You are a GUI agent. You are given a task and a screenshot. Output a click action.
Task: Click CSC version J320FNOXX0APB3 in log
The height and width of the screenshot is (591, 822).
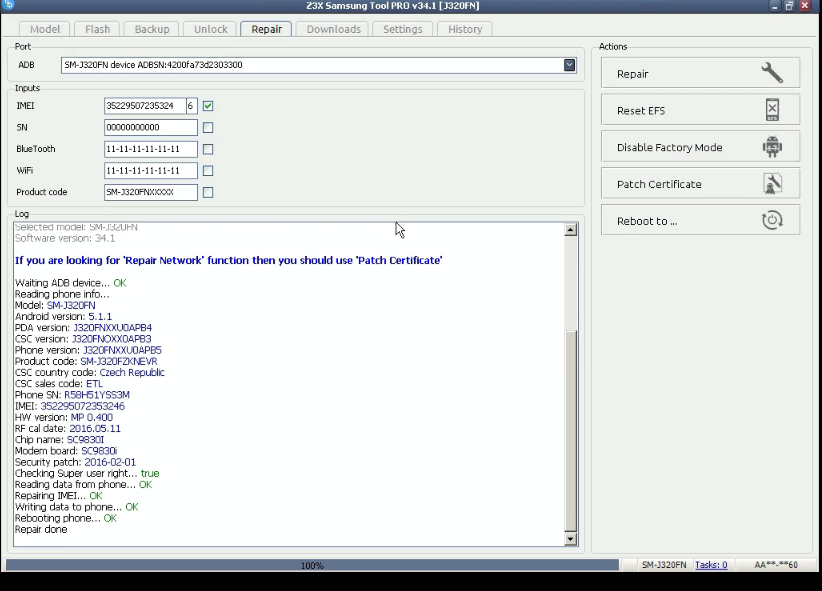tap(112, 339)
